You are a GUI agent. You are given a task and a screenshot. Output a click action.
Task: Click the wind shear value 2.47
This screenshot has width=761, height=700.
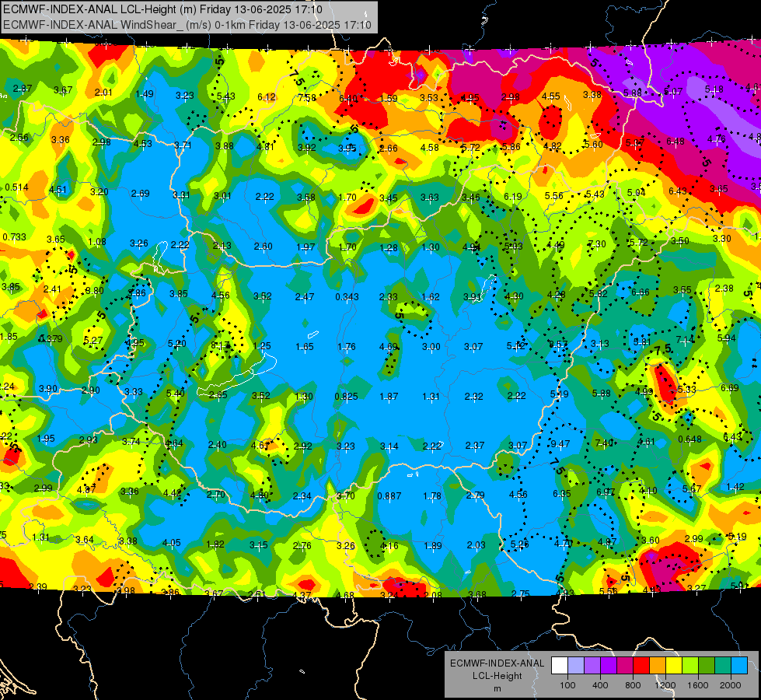304,296
